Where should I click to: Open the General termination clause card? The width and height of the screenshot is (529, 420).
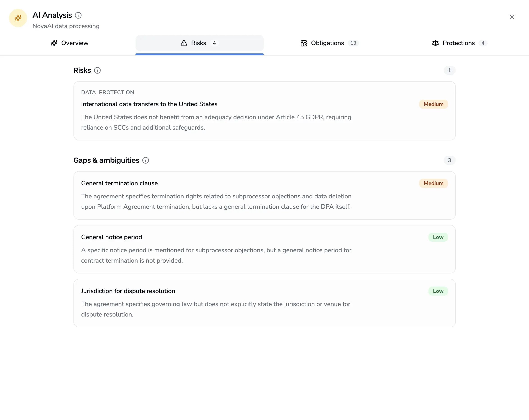coord(264,195)
